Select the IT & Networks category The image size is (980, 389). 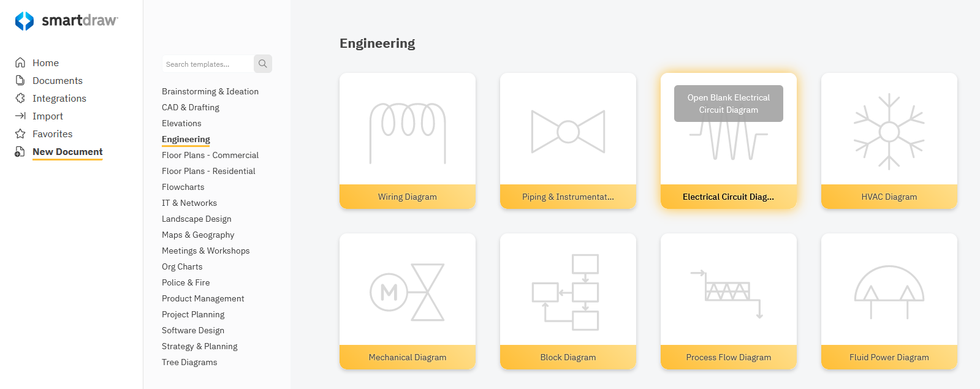coord(189,203)
